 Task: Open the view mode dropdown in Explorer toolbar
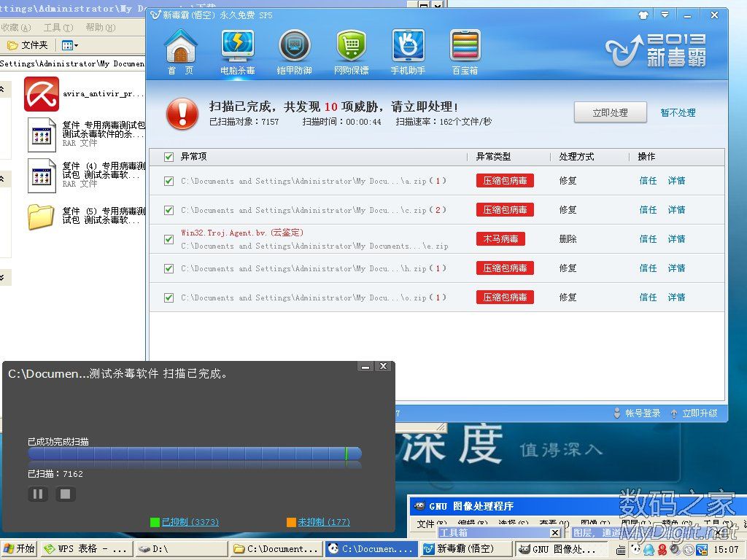(x=70, y=45)
